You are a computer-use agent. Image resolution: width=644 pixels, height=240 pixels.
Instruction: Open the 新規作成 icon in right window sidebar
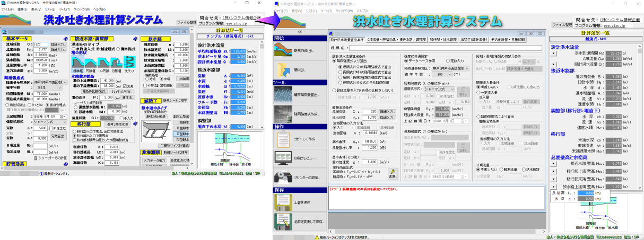(283, 50)
